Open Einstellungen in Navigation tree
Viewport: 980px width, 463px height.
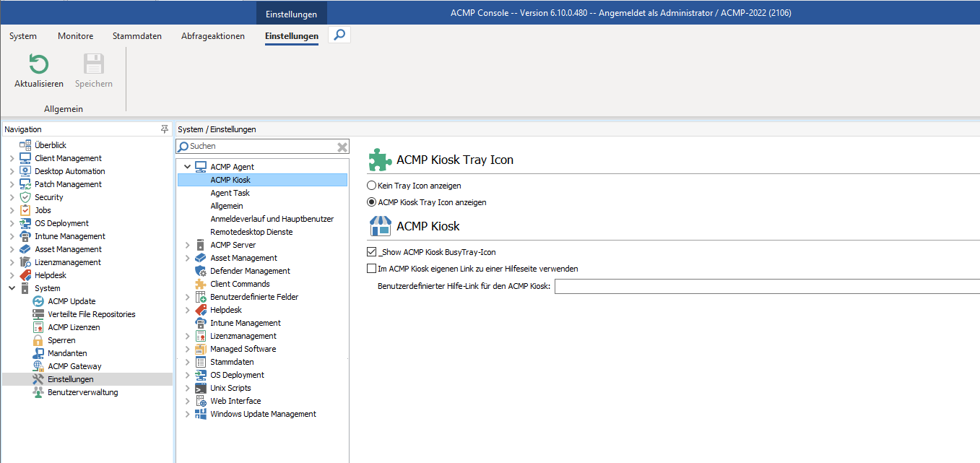(71, 379)
